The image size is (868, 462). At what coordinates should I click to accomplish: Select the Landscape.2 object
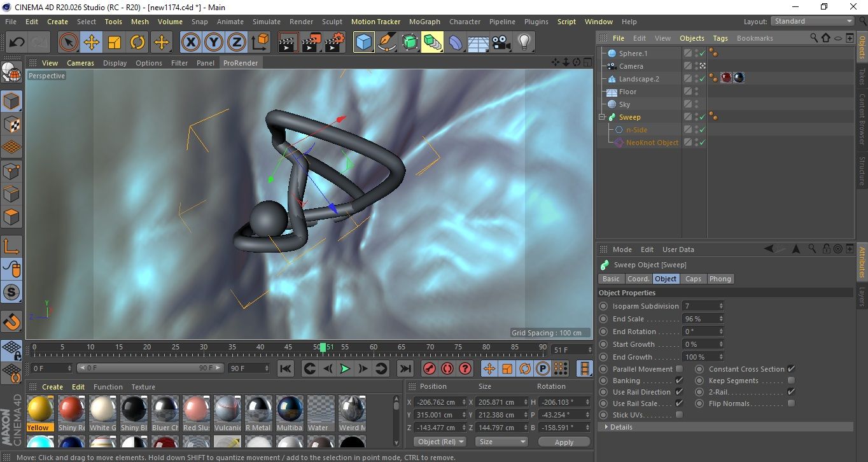[x=639, y=79]
